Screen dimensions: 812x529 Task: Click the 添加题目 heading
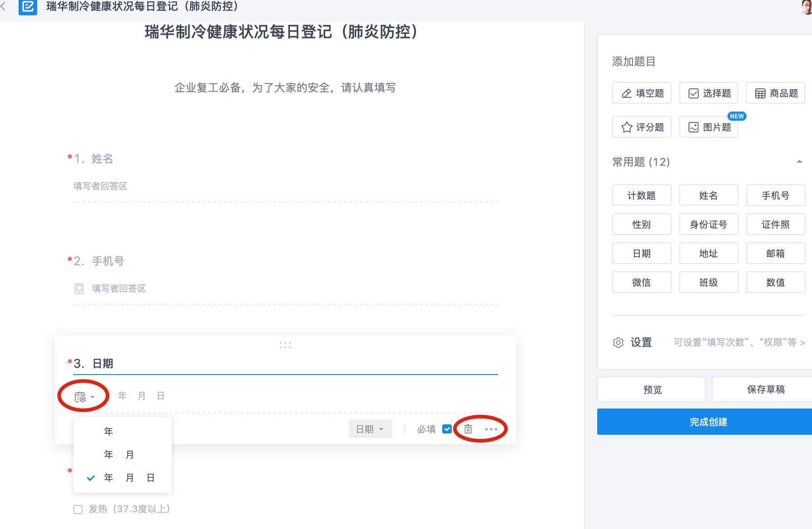pyautogui.click(x=633, y=62)
